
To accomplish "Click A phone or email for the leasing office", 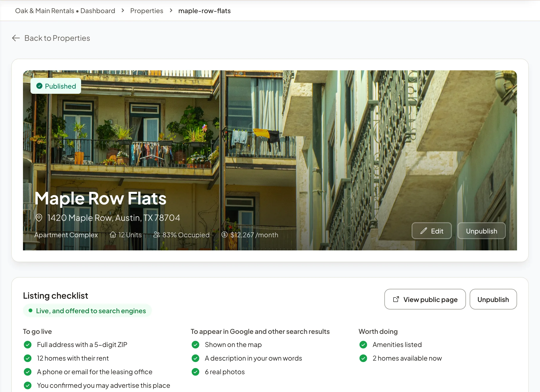I will point(94,372).
